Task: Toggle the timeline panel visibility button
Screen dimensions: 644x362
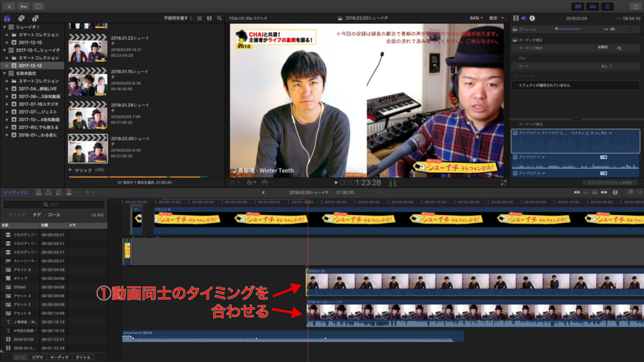Action: (592, 6)
